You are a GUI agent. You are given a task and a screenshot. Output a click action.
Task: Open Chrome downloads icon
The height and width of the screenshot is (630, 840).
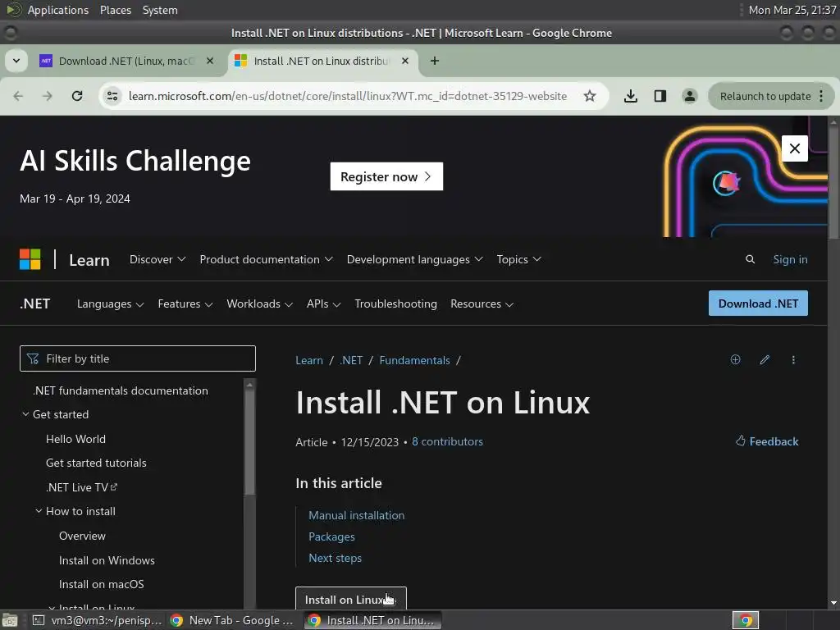coord(631,96)
